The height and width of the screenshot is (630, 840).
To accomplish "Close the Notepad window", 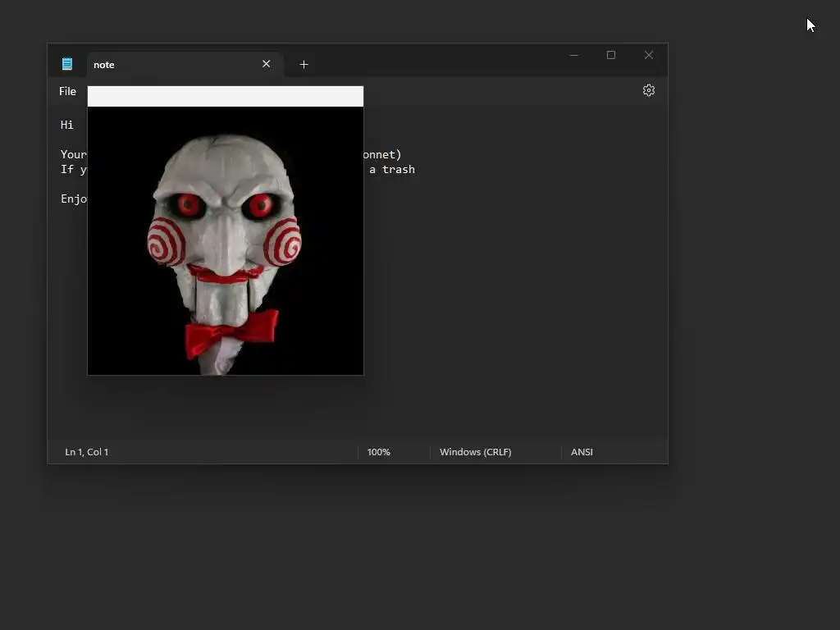I will [x=649, y=55].
